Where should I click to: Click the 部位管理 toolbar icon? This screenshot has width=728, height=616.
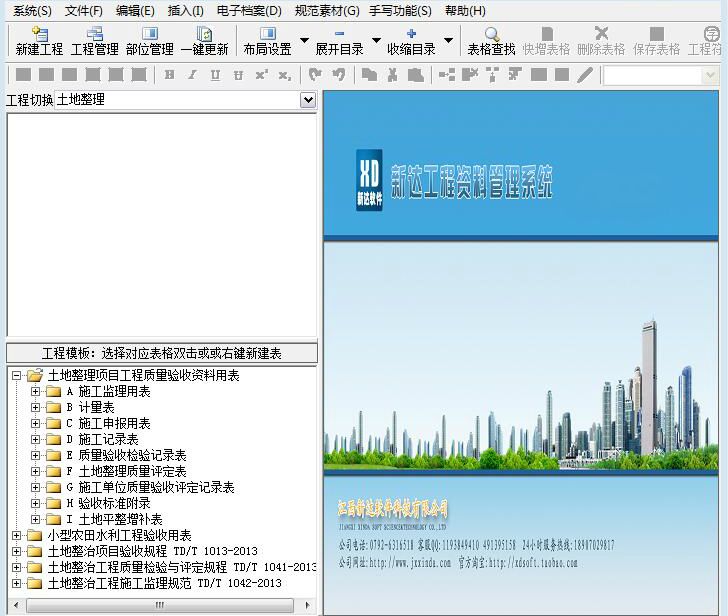[x=149, y=41]
